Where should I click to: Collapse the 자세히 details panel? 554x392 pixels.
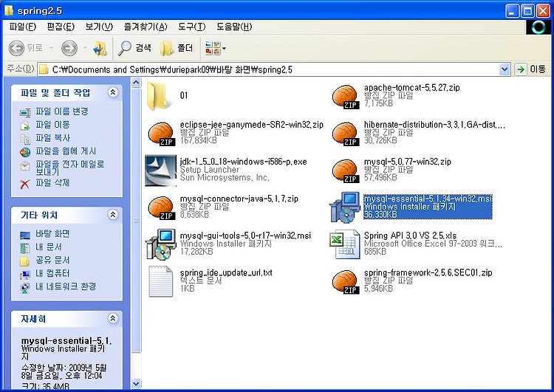point(113,318)
